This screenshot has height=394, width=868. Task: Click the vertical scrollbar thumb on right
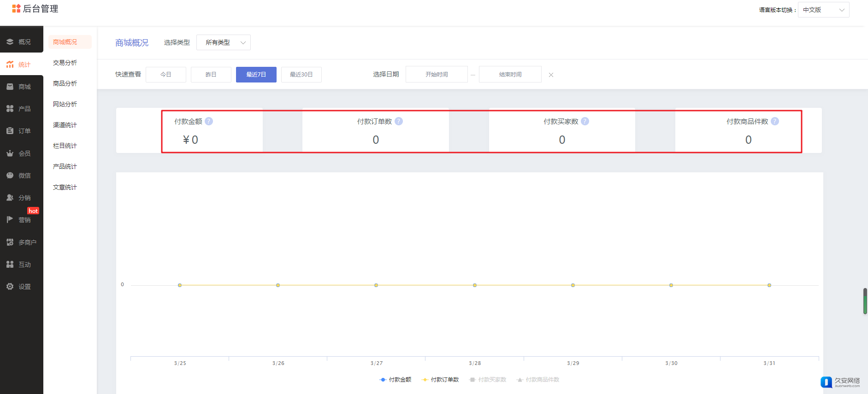[x=865, y=301]
